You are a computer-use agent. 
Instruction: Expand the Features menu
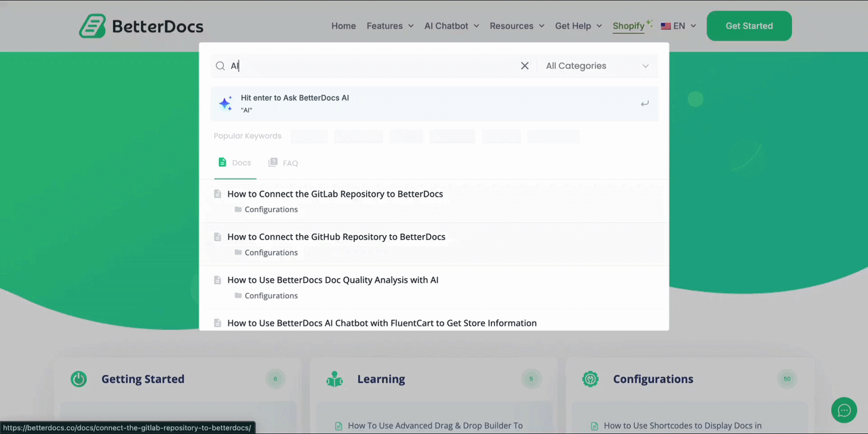click(x=390, y=26)
